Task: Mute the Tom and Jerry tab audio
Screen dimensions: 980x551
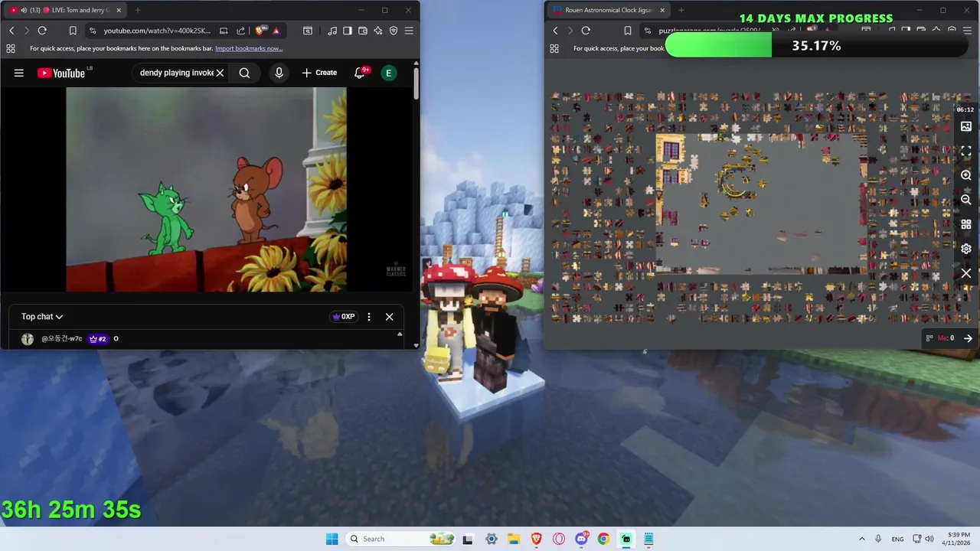Action: pos(24,10)
